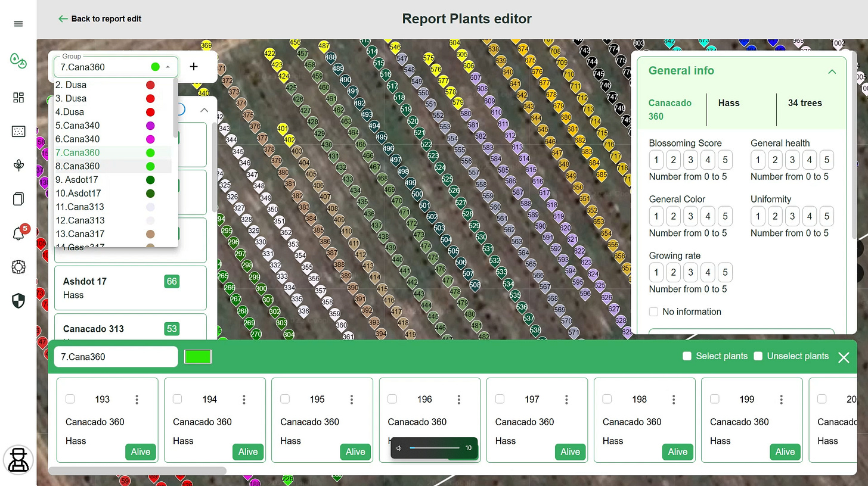Select map marker 500

point(417,196)
